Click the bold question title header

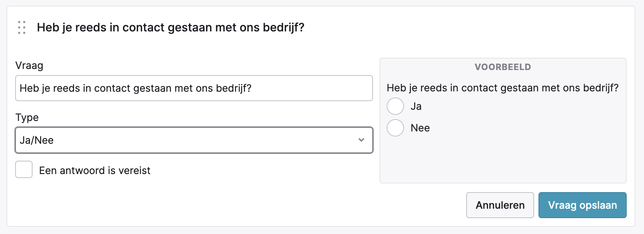point(171,27)
